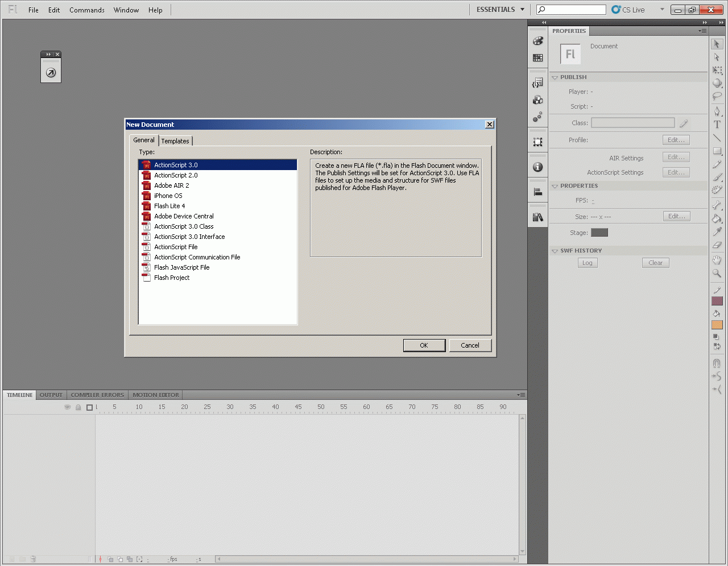Open the Motion Presets panel icon

coord(537,117)
